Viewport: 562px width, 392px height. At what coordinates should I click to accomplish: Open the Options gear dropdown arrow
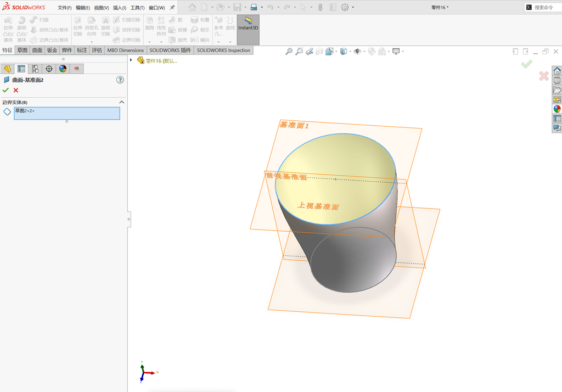(x=353, y=7)
